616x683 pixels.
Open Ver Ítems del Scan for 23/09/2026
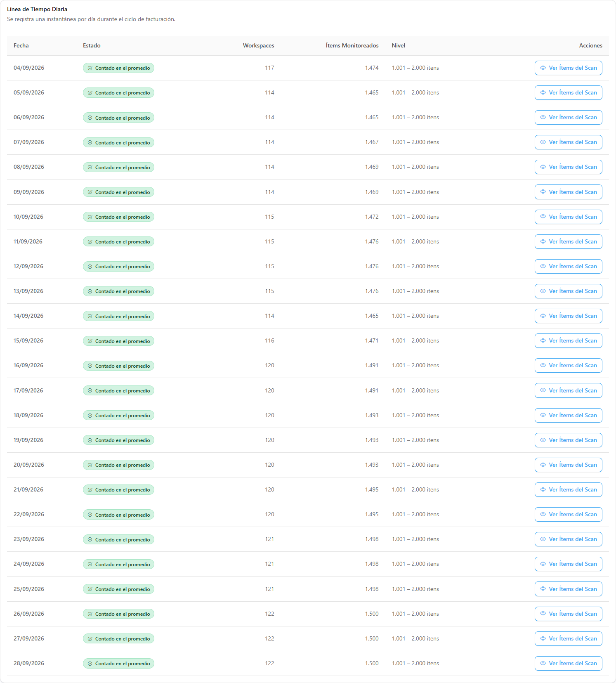[568, 539]
